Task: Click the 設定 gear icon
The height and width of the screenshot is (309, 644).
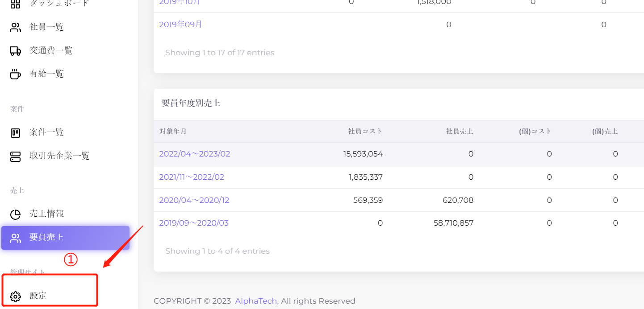Action: [x=15, y=297]
